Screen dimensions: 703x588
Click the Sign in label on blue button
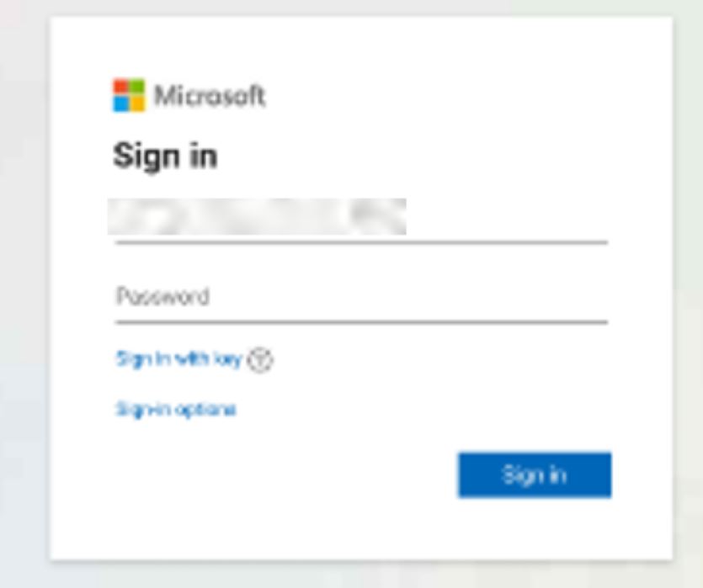(535, 474)
